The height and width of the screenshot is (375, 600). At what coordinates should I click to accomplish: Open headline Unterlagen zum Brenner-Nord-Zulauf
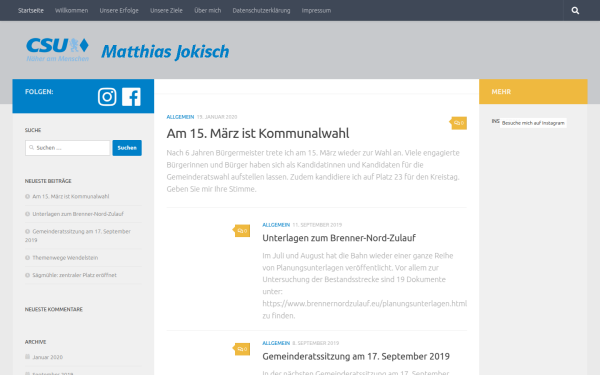pos(339,238)
